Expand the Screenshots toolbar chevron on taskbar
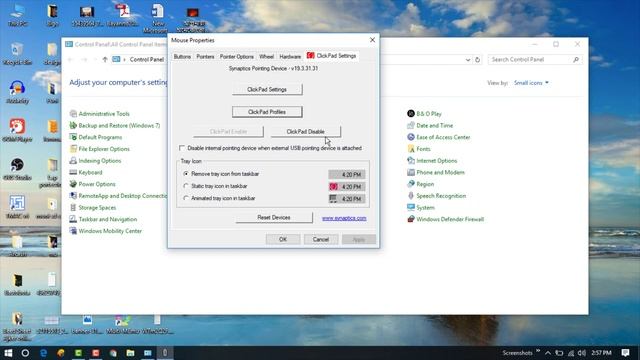This screenshot has width=640, height=360. [538, 351]
